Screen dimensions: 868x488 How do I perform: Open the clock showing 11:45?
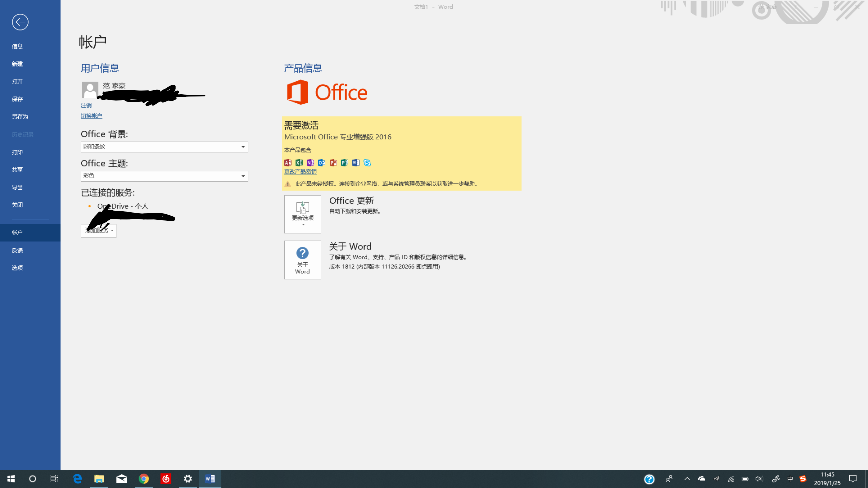coord(827,479)
